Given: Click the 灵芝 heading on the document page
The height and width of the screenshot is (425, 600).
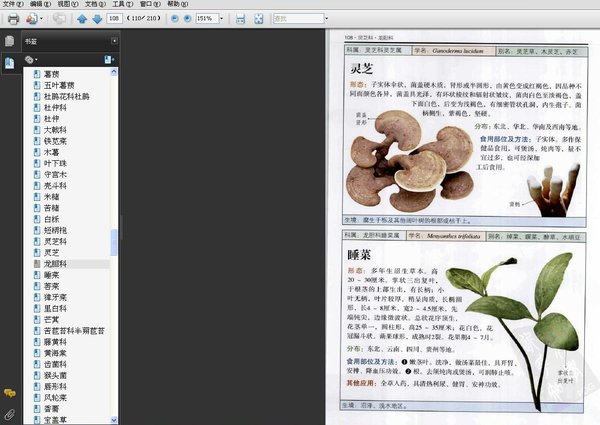Looking at the screenshot, I should tap(361, 69).
